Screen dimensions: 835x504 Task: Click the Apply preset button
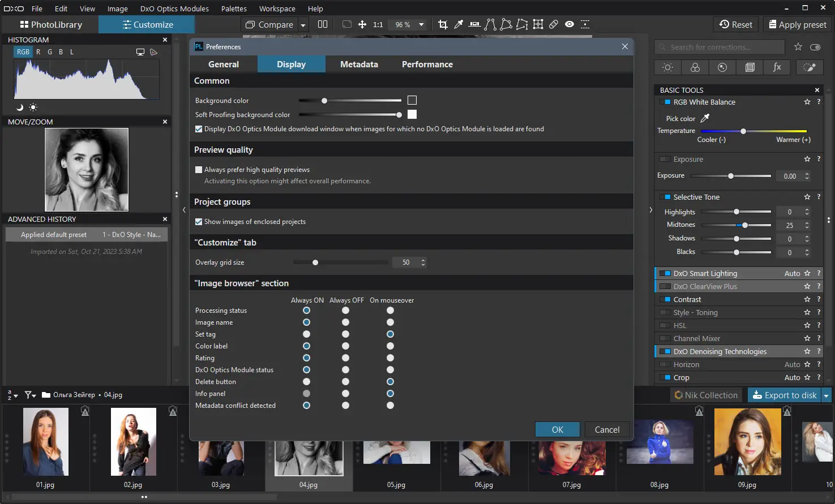pyautogui.click(x=797, y=24)
